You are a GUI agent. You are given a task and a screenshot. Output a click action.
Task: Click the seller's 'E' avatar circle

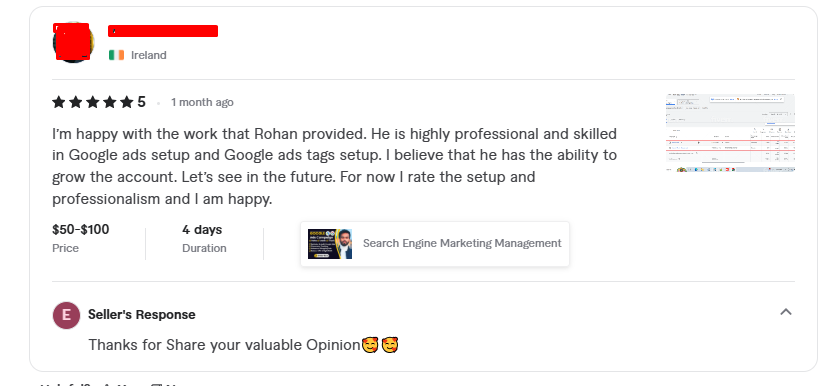[67, 315]
